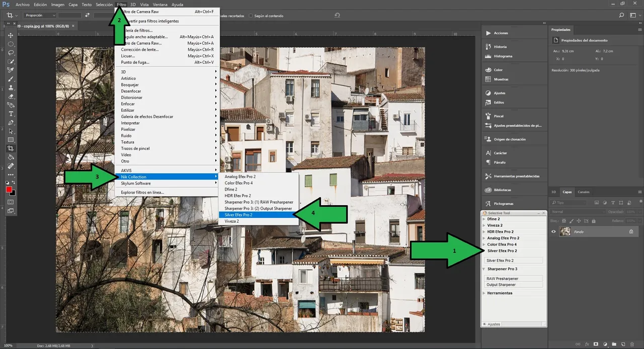Toggle lock position in Capas panel

(579, 221)
